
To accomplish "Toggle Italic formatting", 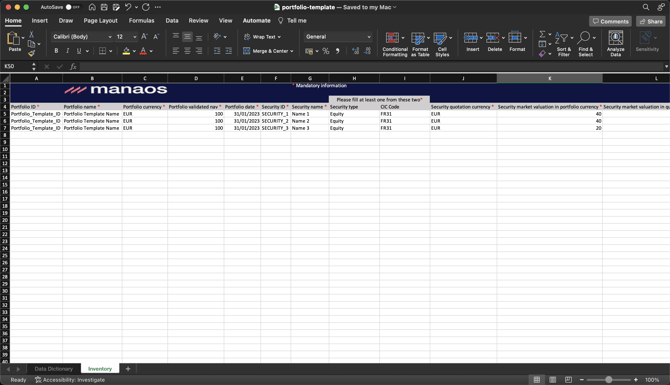I will tap(68, 51).
